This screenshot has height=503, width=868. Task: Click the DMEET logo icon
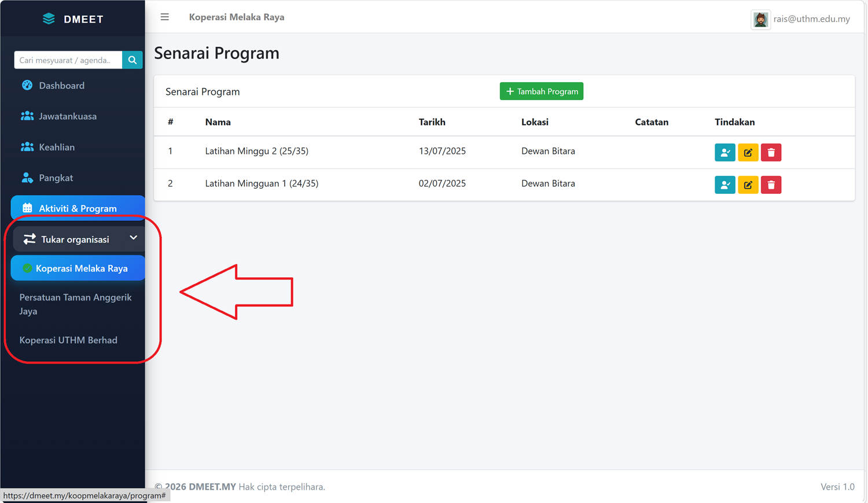click(x=49, y=19)
